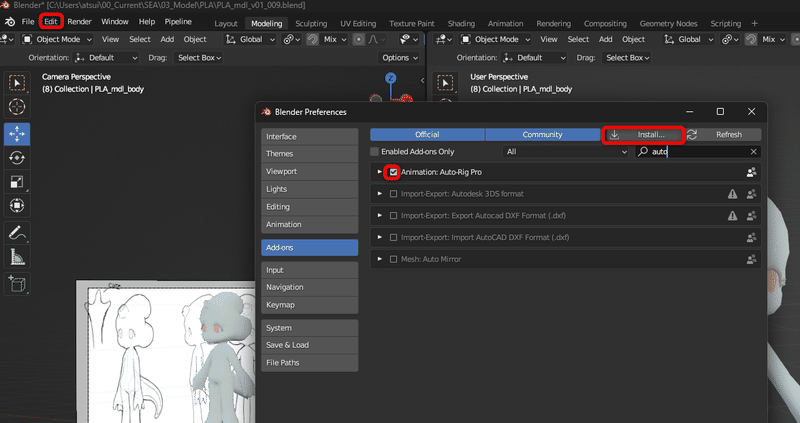Image resolution: width=800 pixels, height=423 pixels.
Task: Open the Save & Load preferences section
Action: 310,345
